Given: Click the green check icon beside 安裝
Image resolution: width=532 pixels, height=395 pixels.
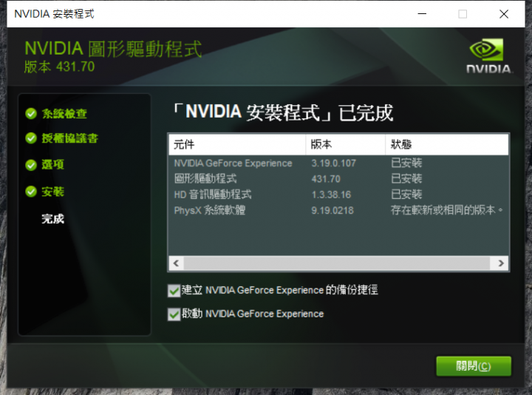Looking at the screenshot, I should tap(31, 192).
